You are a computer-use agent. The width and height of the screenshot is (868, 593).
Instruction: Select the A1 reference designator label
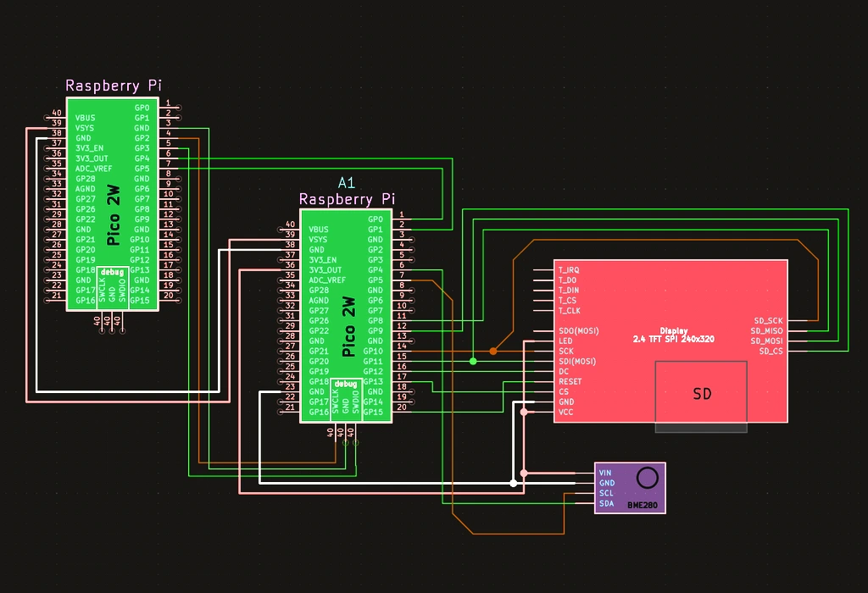347,182
